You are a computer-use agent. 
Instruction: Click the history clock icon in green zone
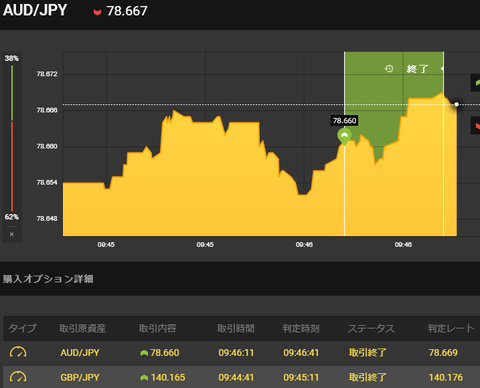(x=389, y=69)
